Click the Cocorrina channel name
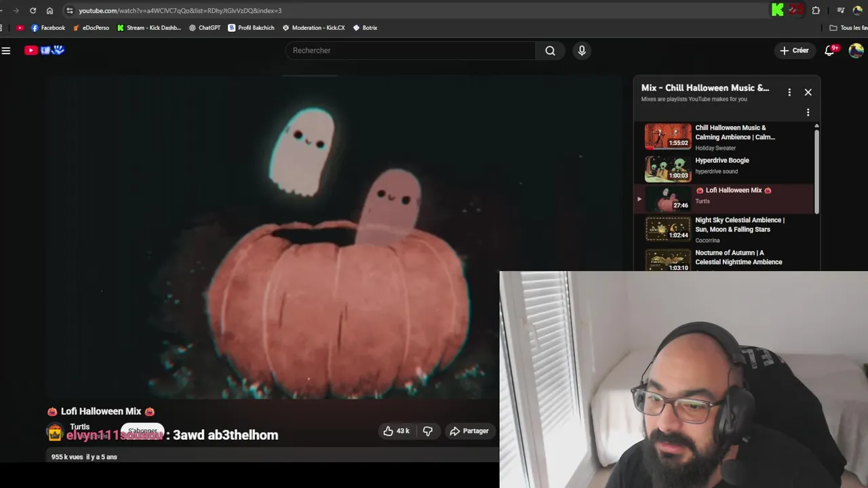Screen dimensions: 868x488 (x=707, y=240)
